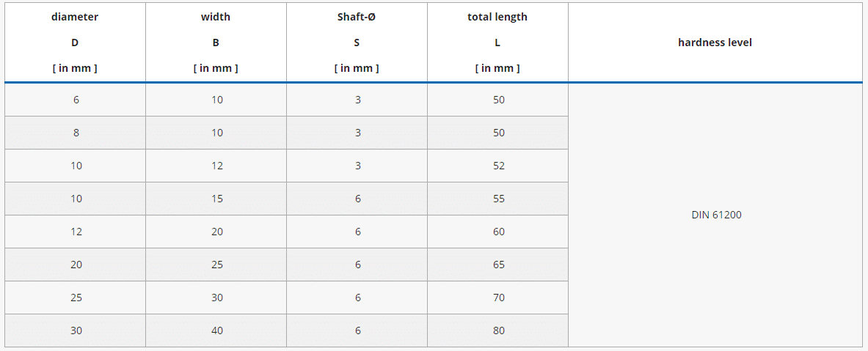Select total length value 80
This screenshot has width=868, height=351.
499,330
